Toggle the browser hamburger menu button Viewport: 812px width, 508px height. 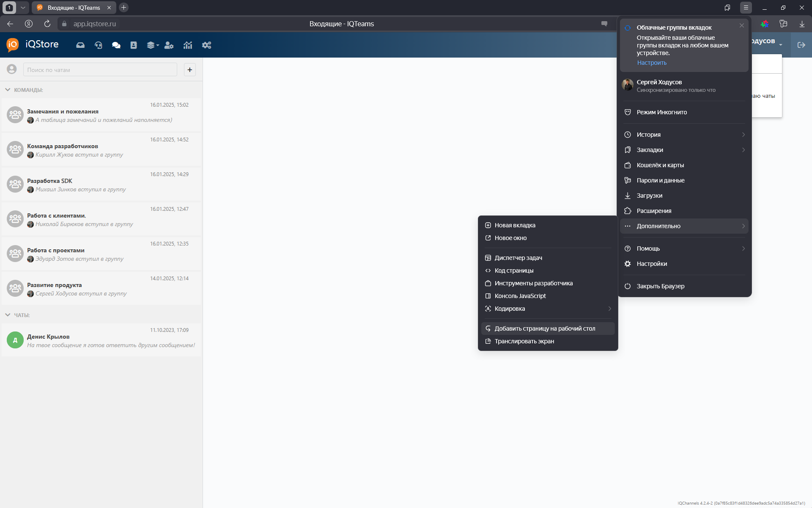point(746,8)
